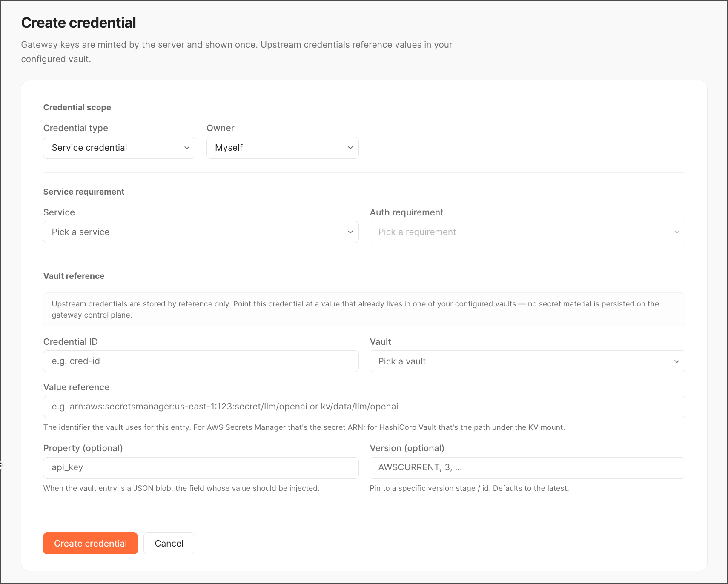Expand the Pick a vault dropdown
This screenshot has height=584, width=728.
pos(527,361)
